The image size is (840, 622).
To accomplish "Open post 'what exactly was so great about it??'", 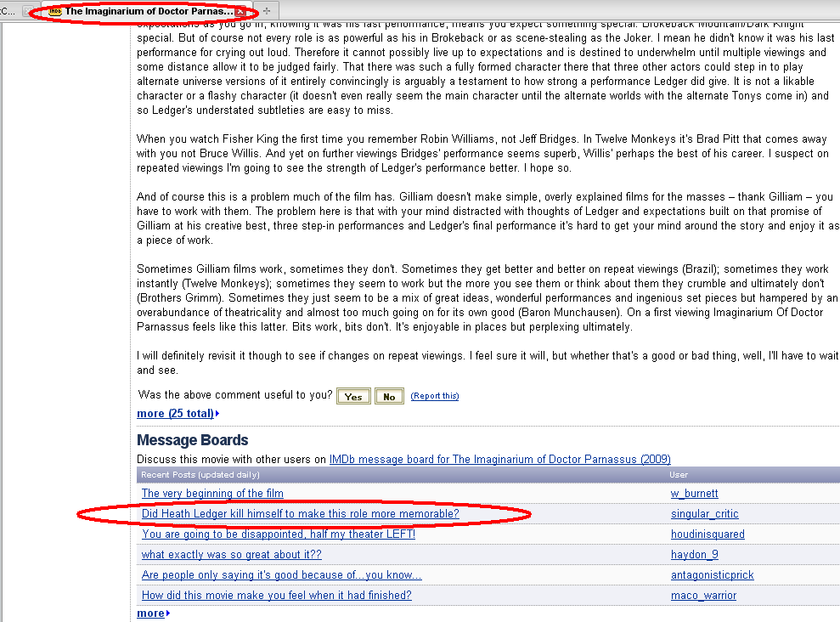I will tap(231, 555).
